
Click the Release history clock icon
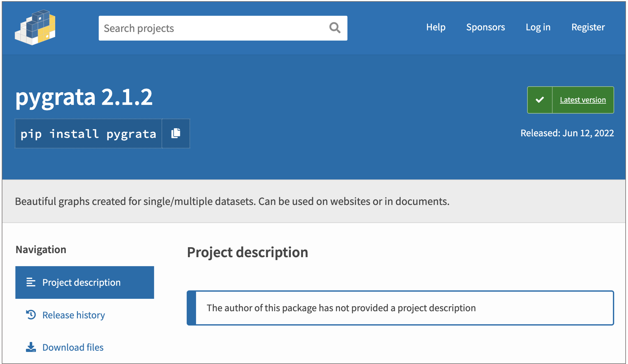pyautogui.click(x=31, y=315)
